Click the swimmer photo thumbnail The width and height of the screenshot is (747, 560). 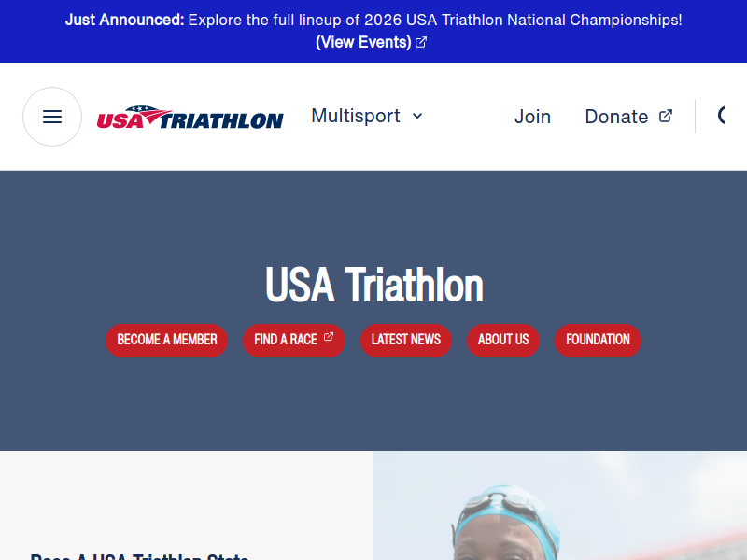click(560, 509)
